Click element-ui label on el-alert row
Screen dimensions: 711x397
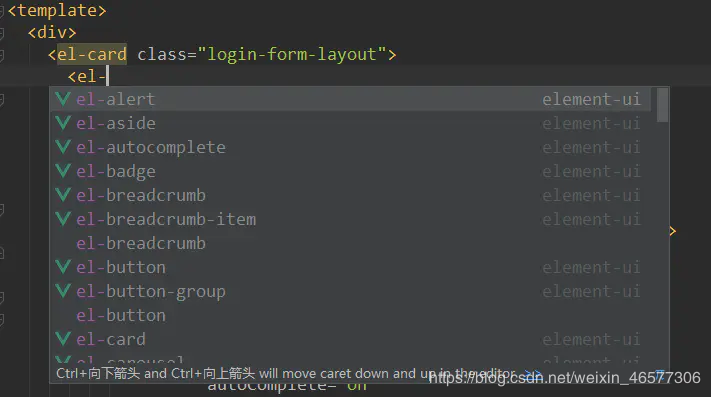click(591, 99)
